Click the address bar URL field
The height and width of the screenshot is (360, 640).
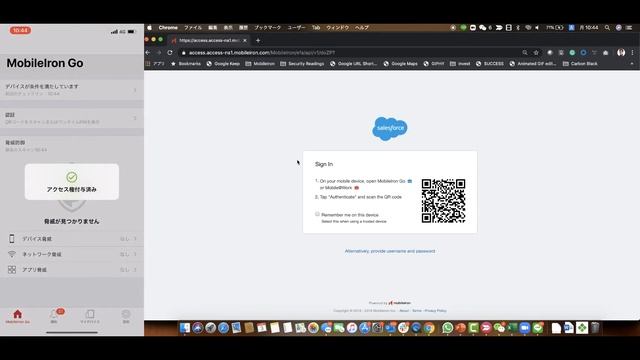tap(353, 53)
